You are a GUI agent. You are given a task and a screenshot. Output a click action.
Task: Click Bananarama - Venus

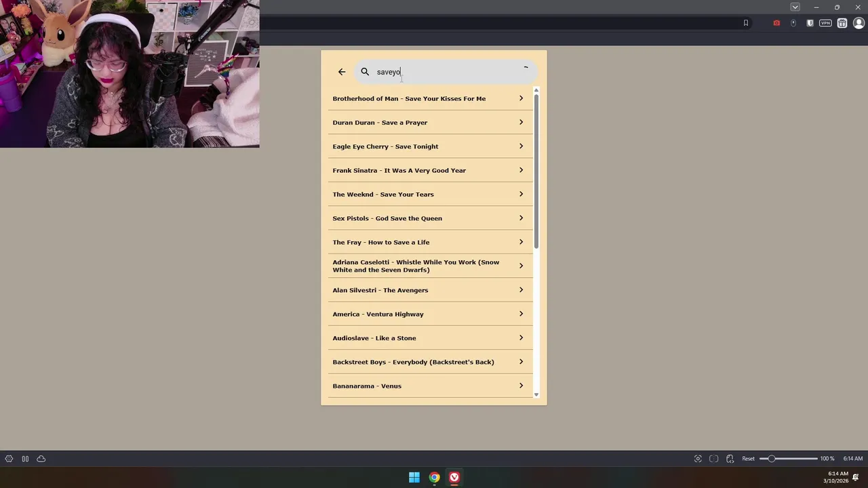[x=430, y=386]
